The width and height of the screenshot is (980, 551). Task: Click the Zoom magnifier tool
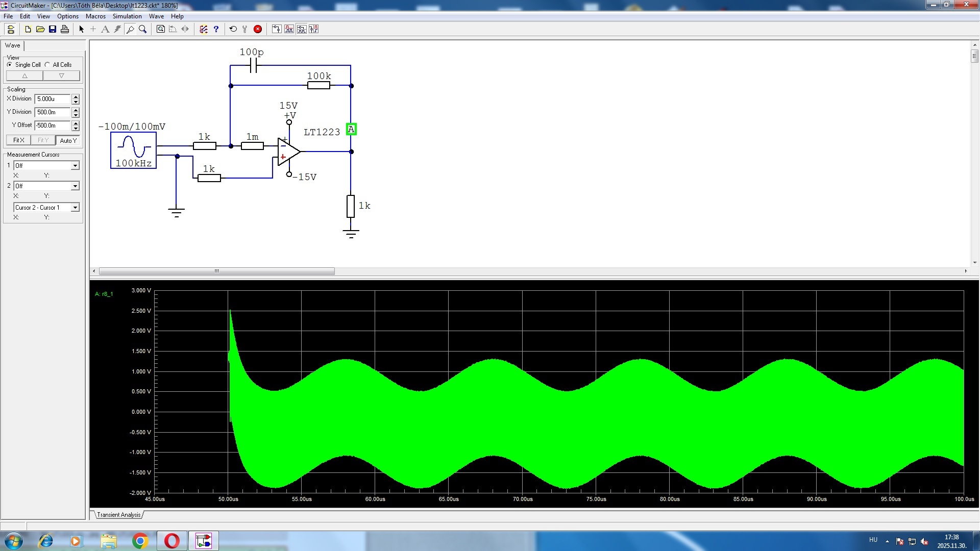[143, 29]
